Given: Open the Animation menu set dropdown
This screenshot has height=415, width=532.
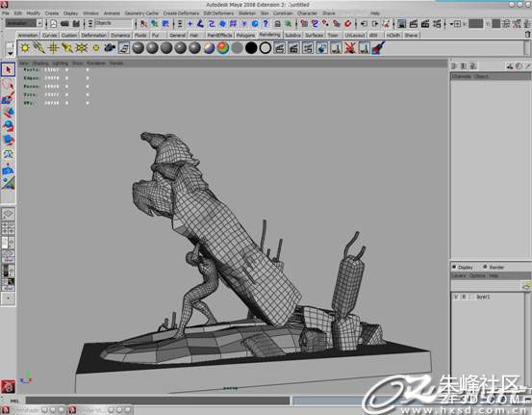Looking at the screenshot, I should tap(24, 23).
